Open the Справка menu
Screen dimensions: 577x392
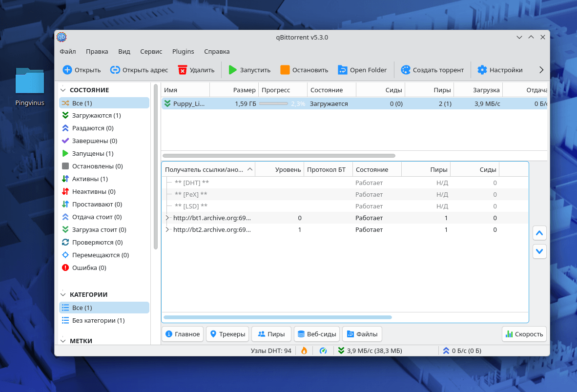(x=217, y=52)
